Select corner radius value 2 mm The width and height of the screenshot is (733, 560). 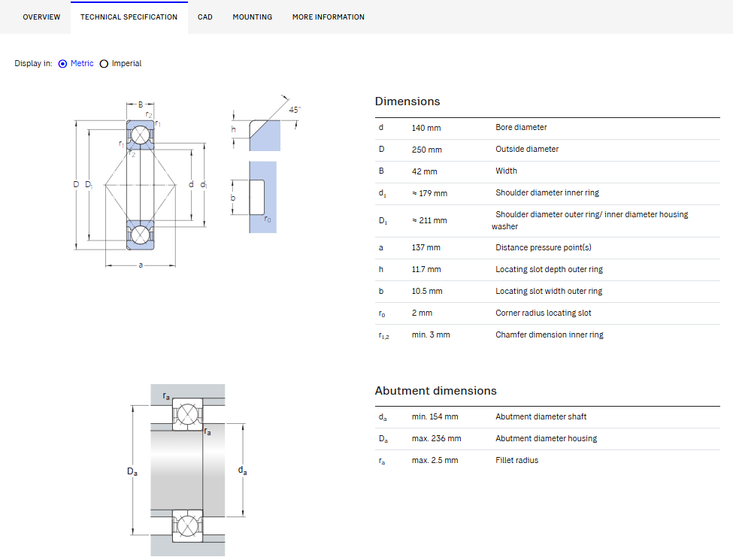click(422, 313)
